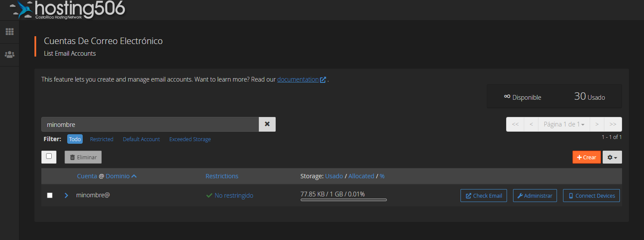Choose the Todo filter
Viewport: 644px width, 240px height.
[75, 139]
